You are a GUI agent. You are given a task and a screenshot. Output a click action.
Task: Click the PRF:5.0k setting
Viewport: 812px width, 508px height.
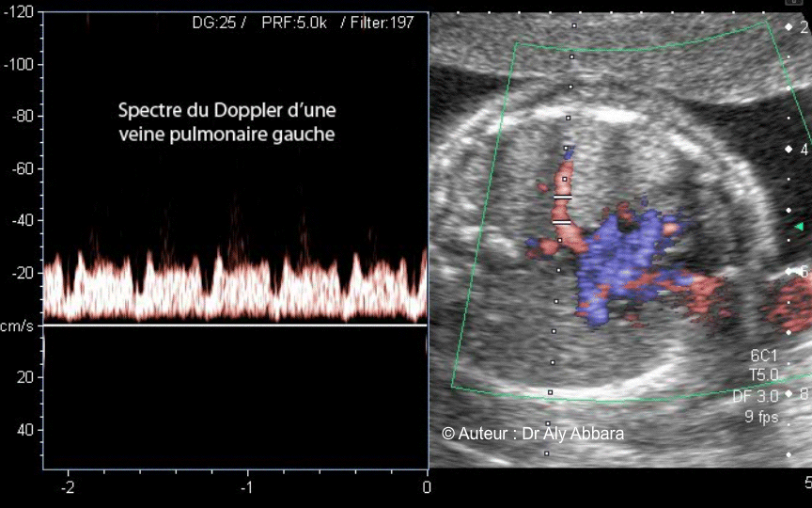tap(295, 23)
